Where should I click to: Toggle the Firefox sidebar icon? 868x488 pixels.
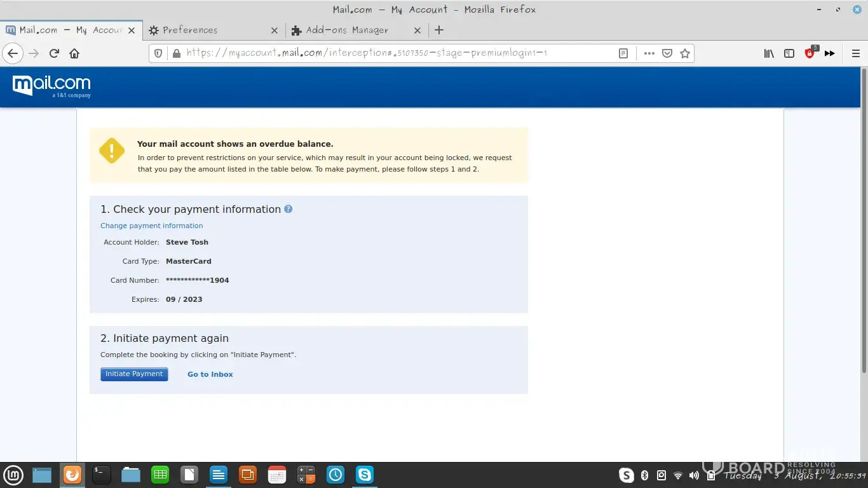(789, 53)
